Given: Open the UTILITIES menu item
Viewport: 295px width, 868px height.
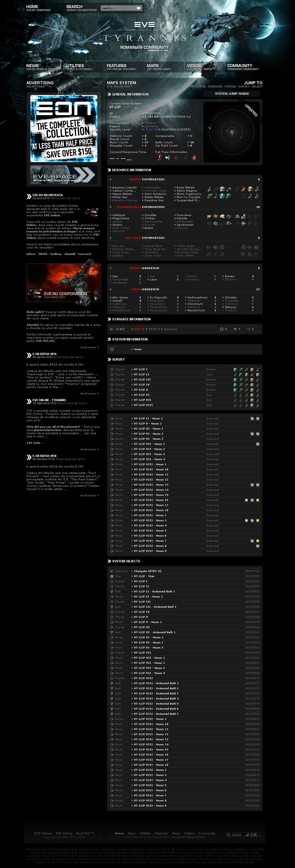Looking at the screenshot, I should click(79, 67).
